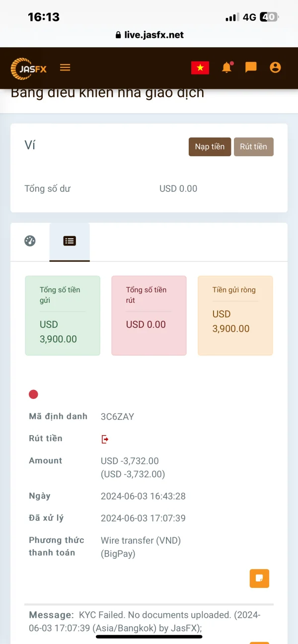Select the transactions list tab
This screenshot has height=644, width=298.
pos(70,241)
